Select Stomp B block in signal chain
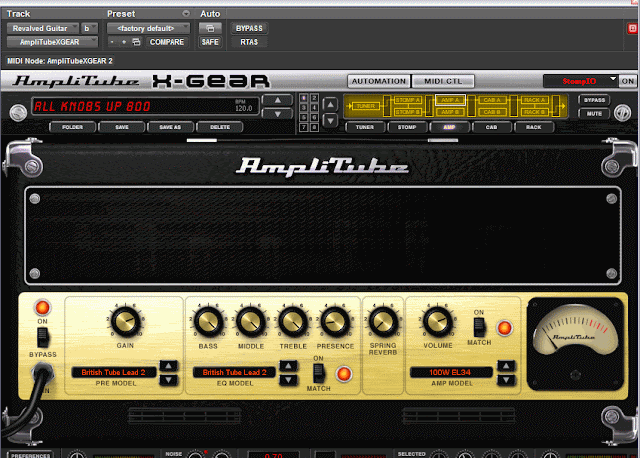The width and height of the screenshot is (640, 458). point(407,112)
